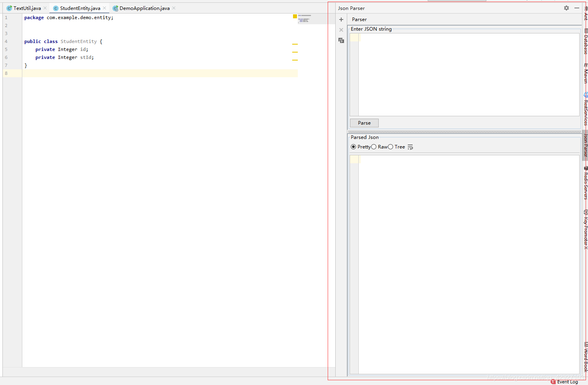The width and height of the screenshot is (588, 385).
Task: Open the Word Book tool window
Action: coord(586,357)
